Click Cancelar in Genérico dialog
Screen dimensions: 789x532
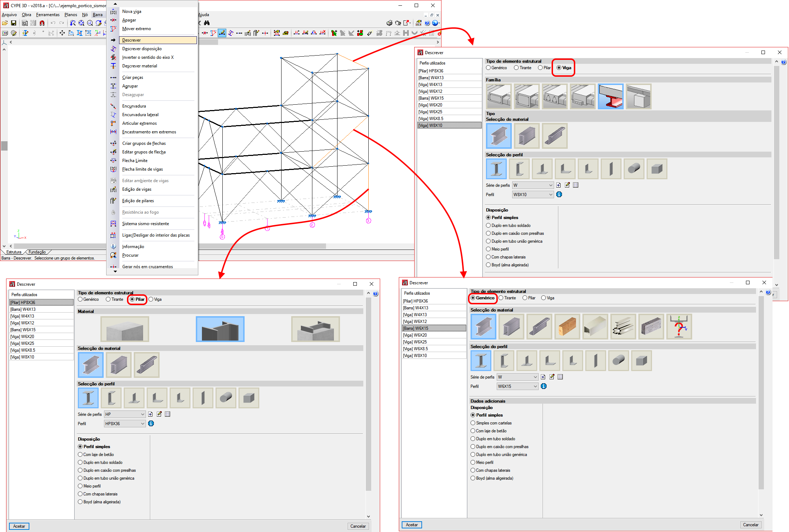(x=751, y=525)
